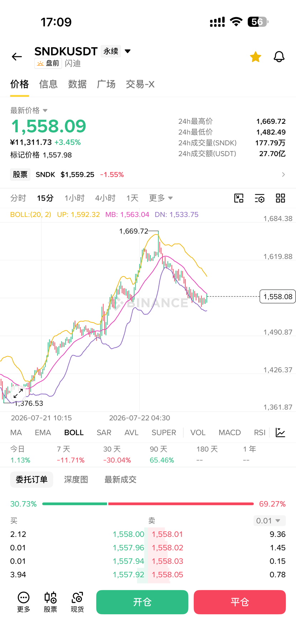This screenshot has height=644, width=296.
Task: Switch to the 交易-X tab
Action: (x=140, y=84)
